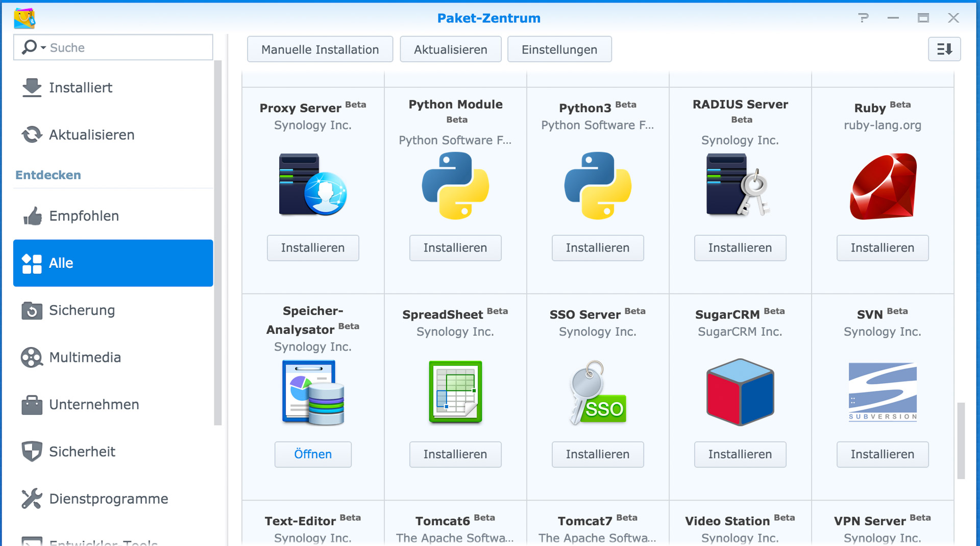Viewport: 980px width, 546px height.
Task: Open the Aktualisieren sidebar section
Action: pos(113,135)
